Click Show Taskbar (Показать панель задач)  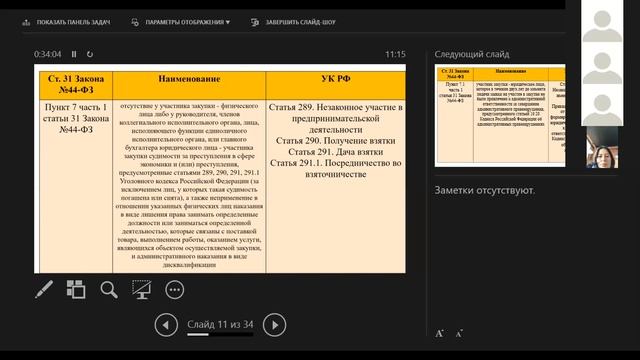pyautogui.click(x=66, y=22)
